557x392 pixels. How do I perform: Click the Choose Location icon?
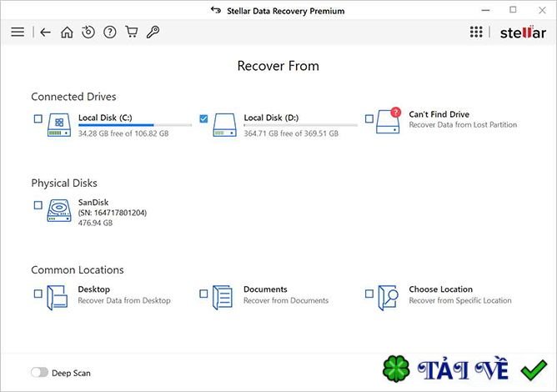pyautogui.click(x=388, y=298)
